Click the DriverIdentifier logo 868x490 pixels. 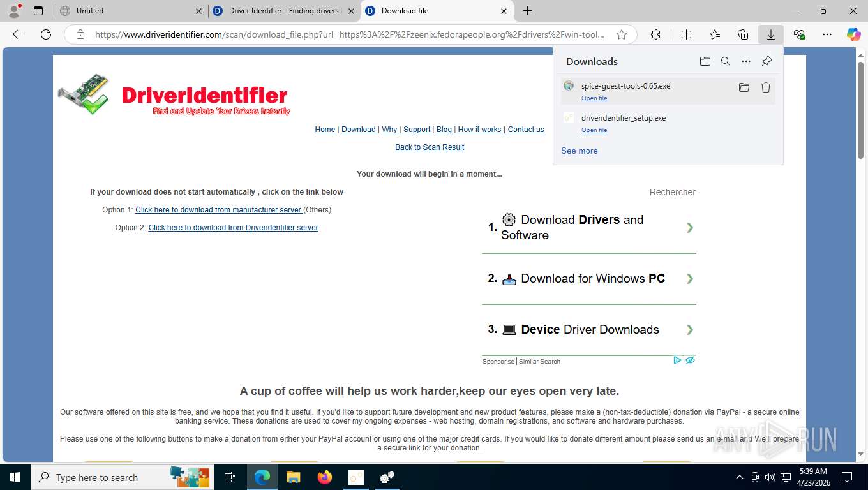[x=174, y=95]
